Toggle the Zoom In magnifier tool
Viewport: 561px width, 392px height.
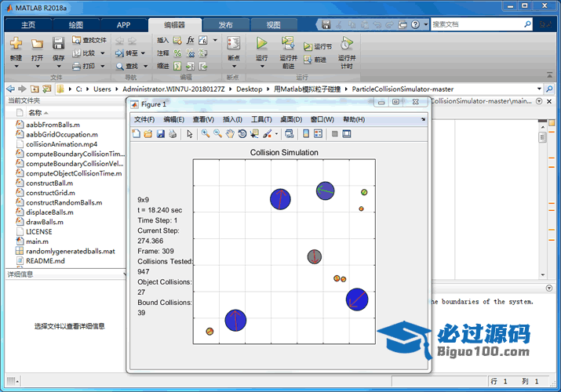click(x=206, y=134)
